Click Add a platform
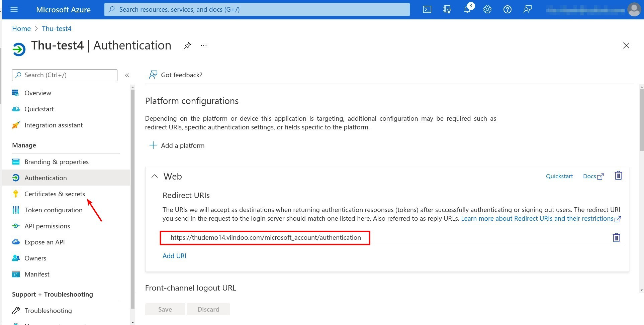Viewport: 644px width, 325px height. click(183, 145)
